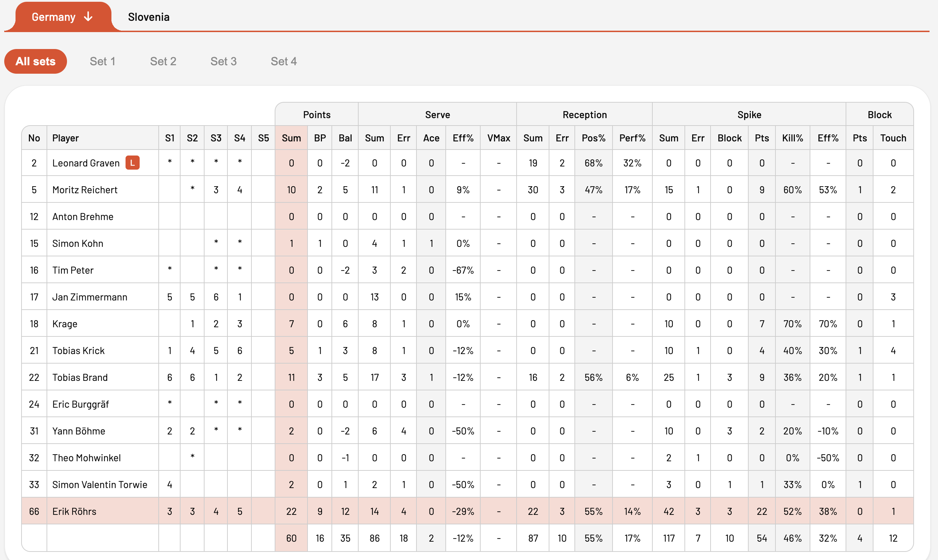Image resolution: width=938 pixels, height=560 pixels.
Task: Open Erik Röhrs player row
Action: tap(468, 511)
